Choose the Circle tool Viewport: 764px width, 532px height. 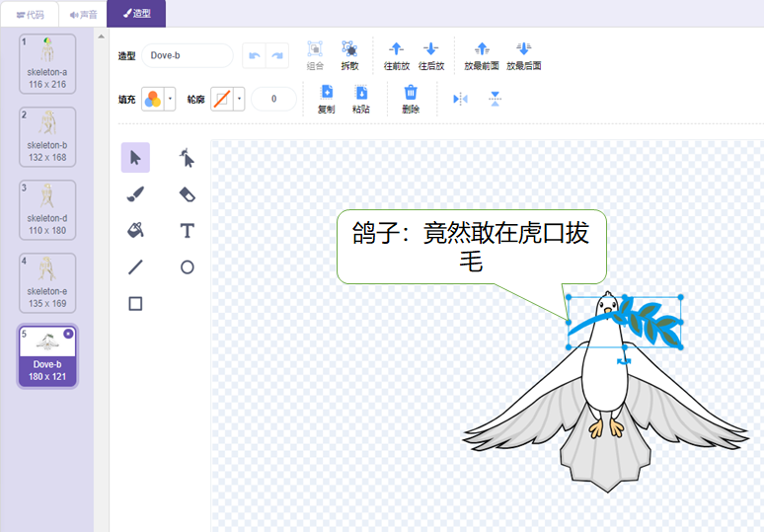(x=188, y=266)
